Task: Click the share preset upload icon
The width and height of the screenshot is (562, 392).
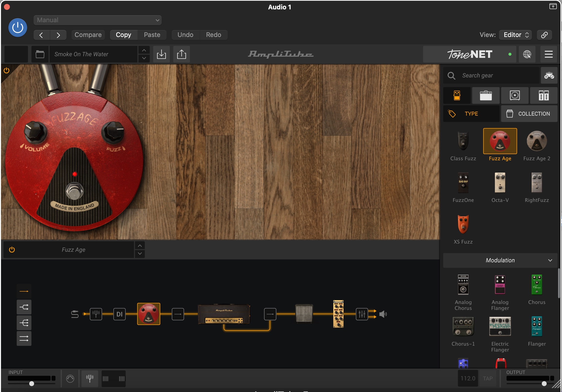Action: [182, 54]
